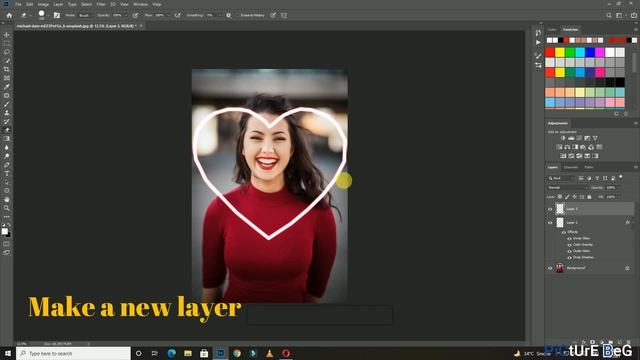The image size is (640, 360).
Task: Open eraser Opacity dropdown in options bar
Action: [126, 15]
